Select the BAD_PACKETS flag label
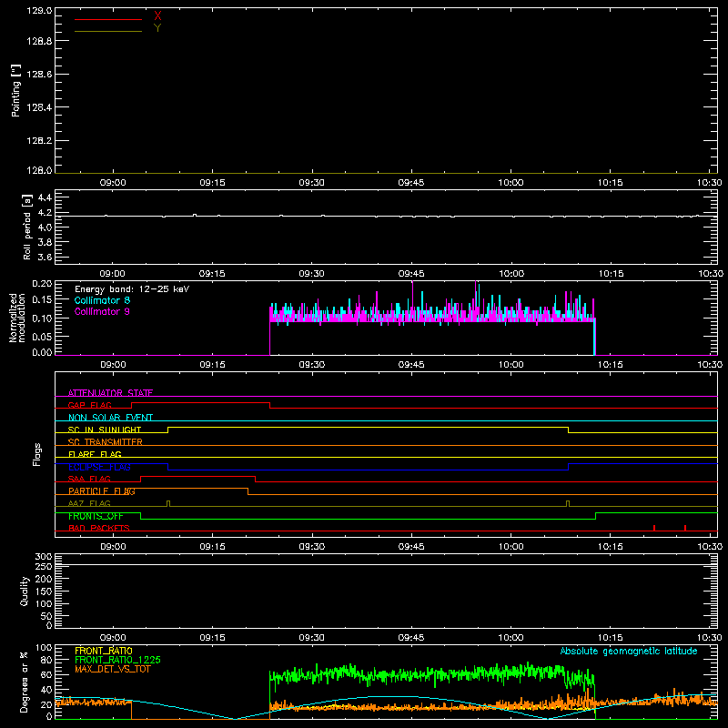Screen dimensions: 728x728 click(x=99, y=528)
